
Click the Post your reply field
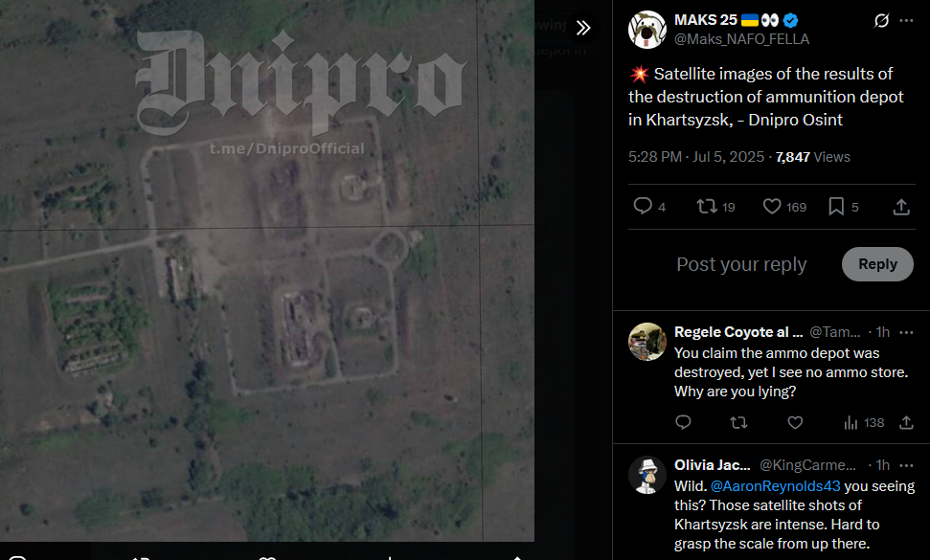click(x=741, y=264)
